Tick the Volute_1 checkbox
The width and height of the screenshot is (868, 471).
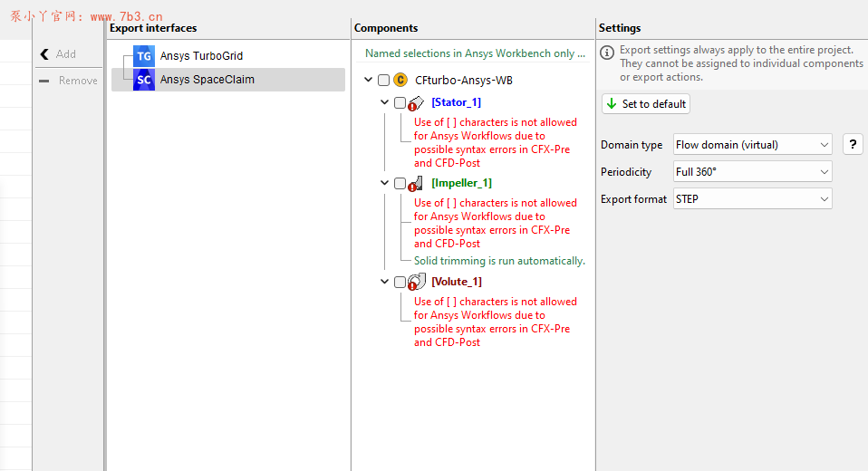click(400, 283)
